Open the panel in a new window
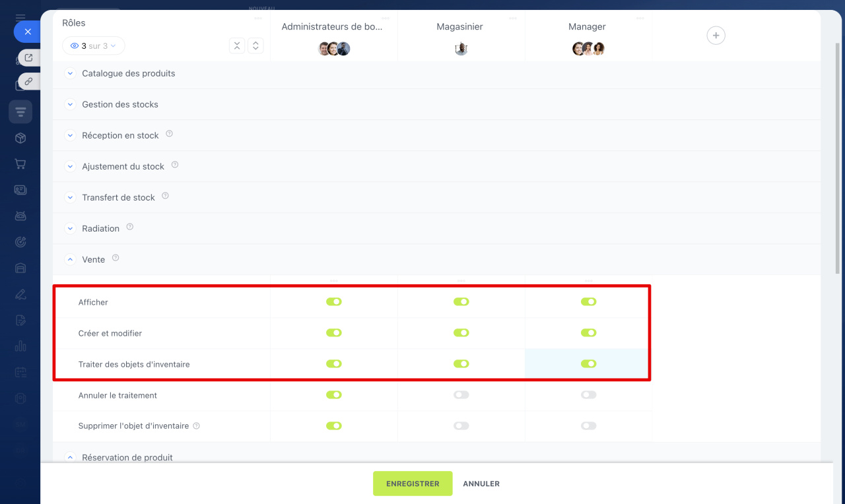 coord(28,58)
